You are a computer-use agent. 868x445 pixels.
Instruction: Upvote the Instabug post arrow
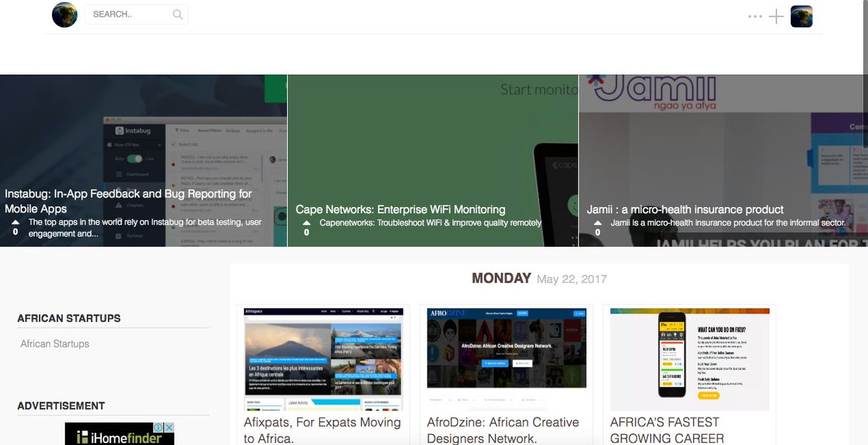[15, 223]
